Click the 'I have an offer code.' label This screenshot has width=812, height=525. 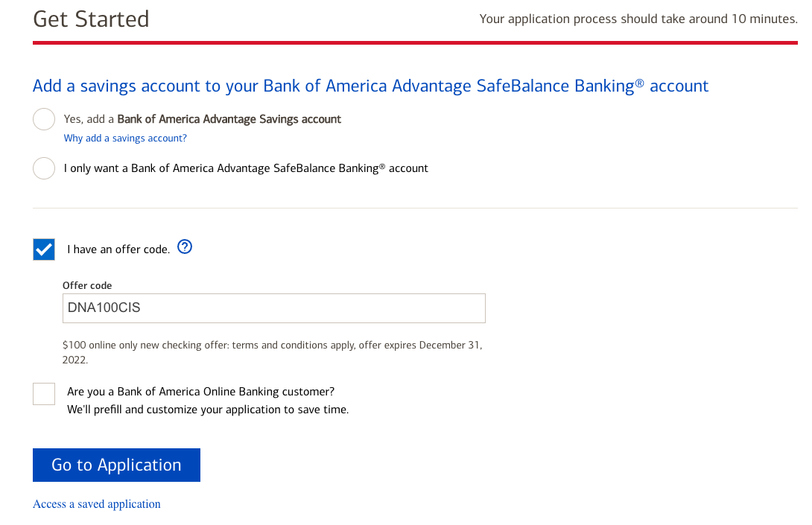coord(118,249)
